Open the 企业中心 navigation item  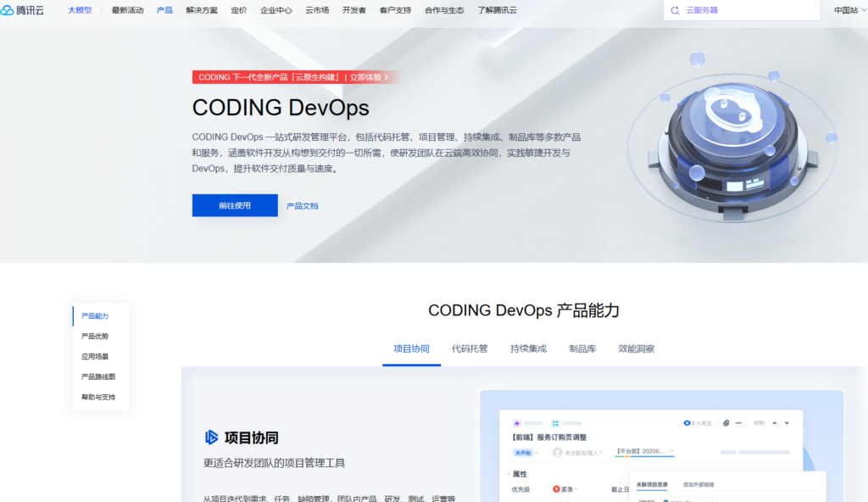(x=275, y=10)
